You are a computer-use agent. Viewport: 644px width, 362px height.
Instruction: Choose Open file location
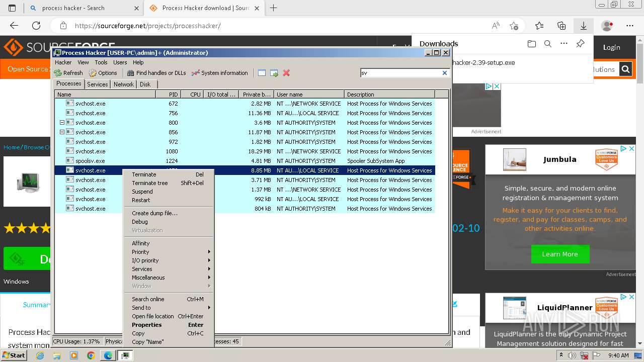169,316
